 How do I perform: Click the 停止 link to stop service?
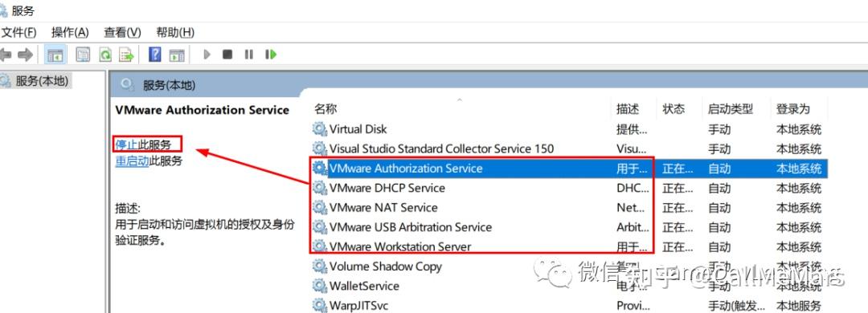[126, 145]
